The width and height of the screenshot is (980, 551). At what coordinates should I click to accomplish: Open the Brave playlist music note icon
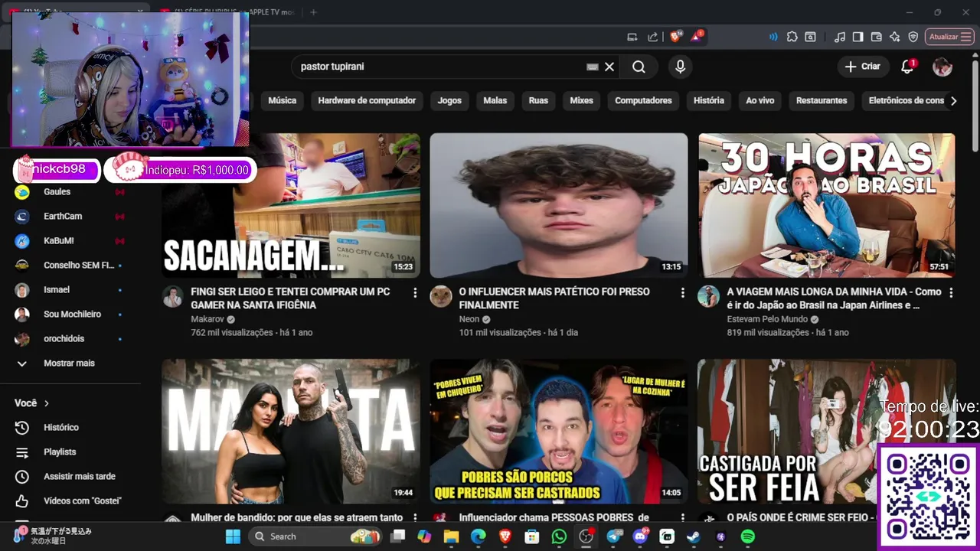click(x=840, y=37)
